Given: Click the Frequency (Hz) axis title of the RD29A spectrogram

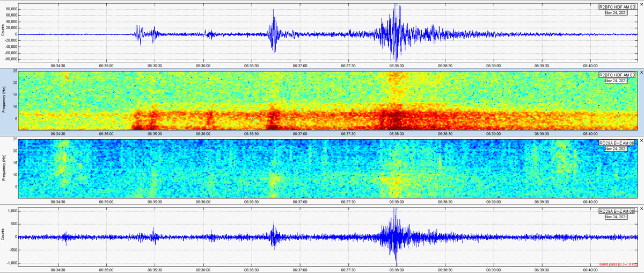Looking at the screenshot, I should tap(4, 168).
